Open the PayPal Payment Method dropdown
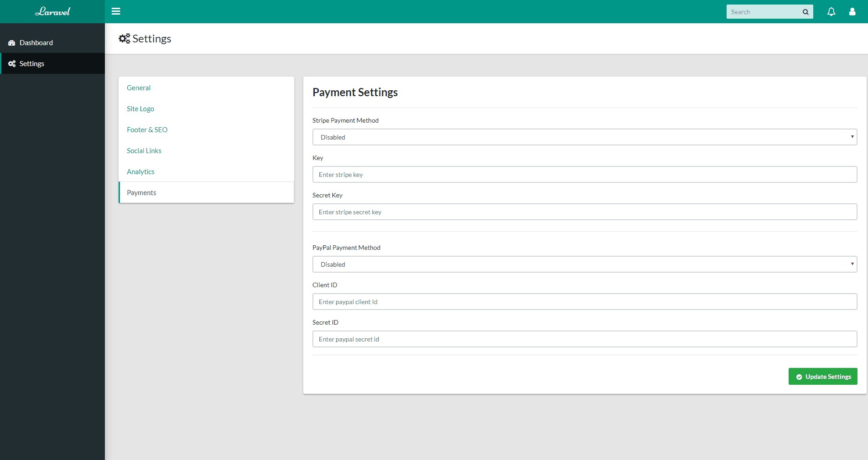 (x=585, y=264)
